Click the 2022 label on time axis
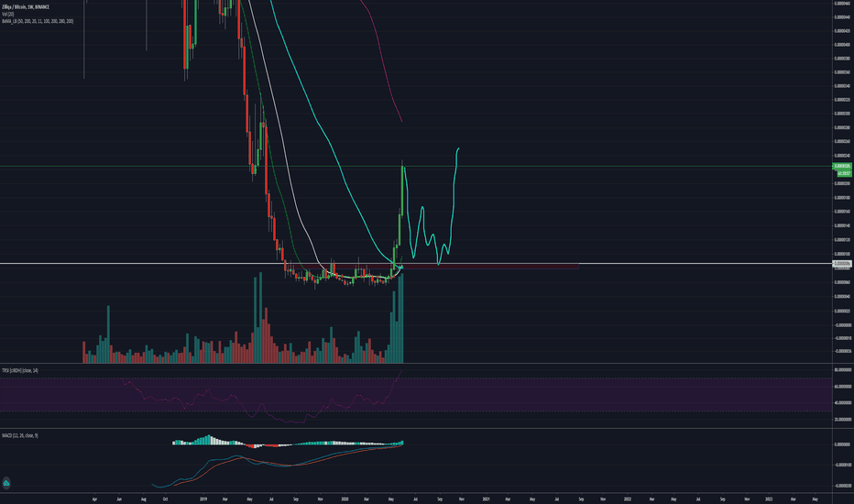854x504 pixels. point(628,499)
